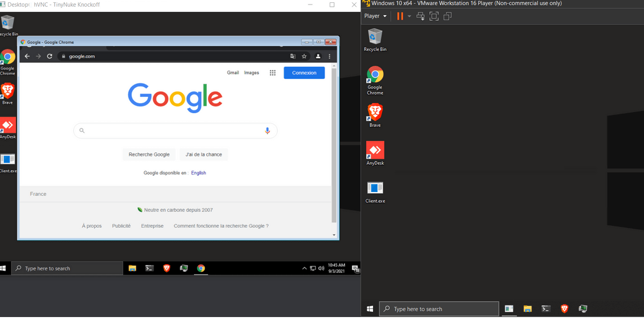The image size is (644, 330).
Task: Pause the virtual machine in VMware Player
Action: [400, 16]
